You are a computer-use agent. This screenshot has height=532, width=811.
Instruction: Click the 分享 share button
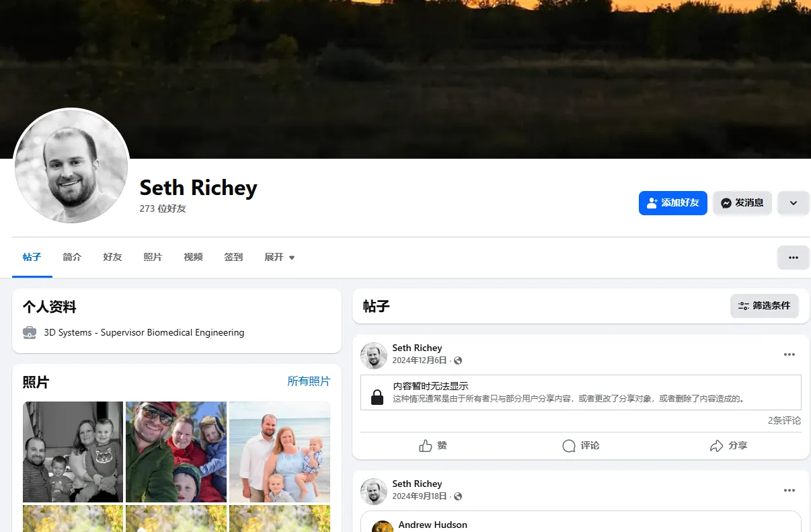pyautogui.click(x=728, y=445)
